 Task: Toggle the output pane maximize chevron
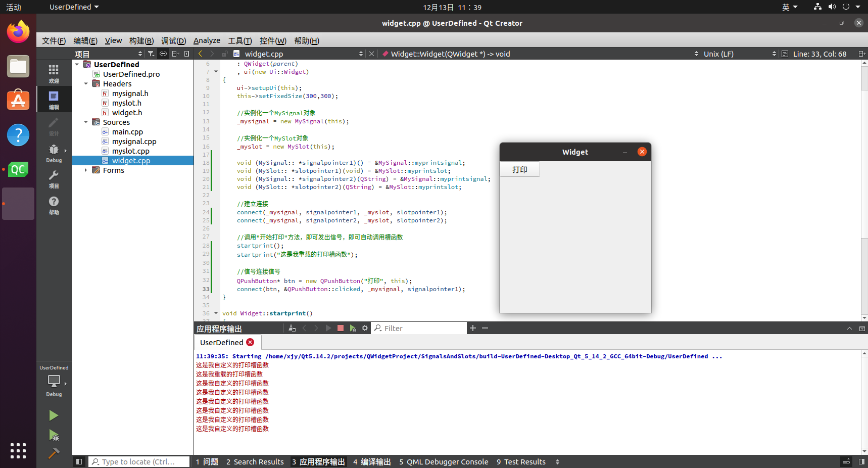point(850,328)
